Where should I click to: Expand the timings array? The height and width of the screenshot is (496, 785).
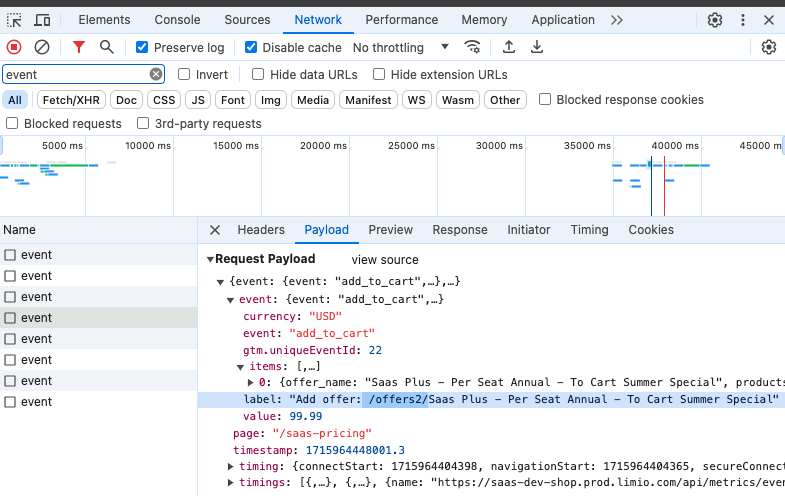(x=230, y=482)
